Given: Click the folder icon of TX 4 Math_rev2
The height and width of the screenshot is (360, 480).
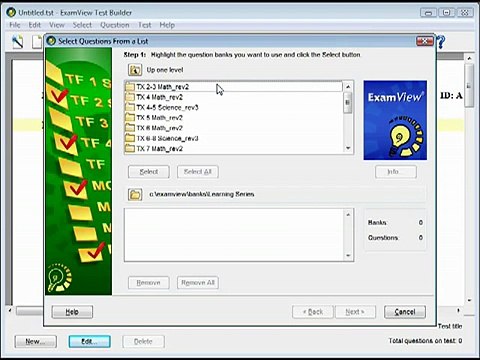Looking at the screenshot, I should [130, 97].
